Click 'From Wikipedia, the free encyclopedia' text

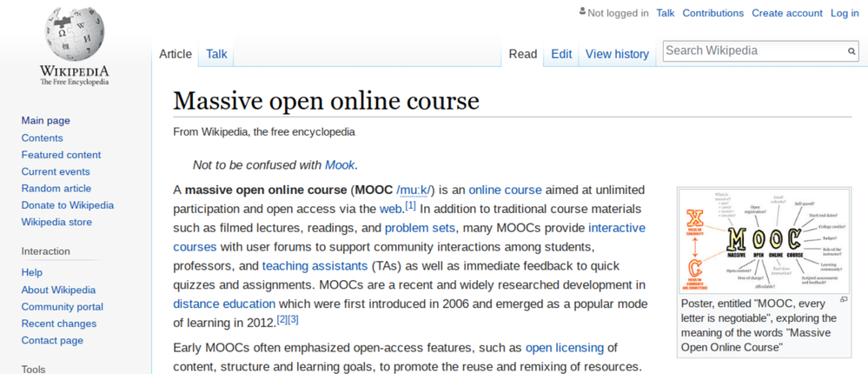[x=264, y=132]
